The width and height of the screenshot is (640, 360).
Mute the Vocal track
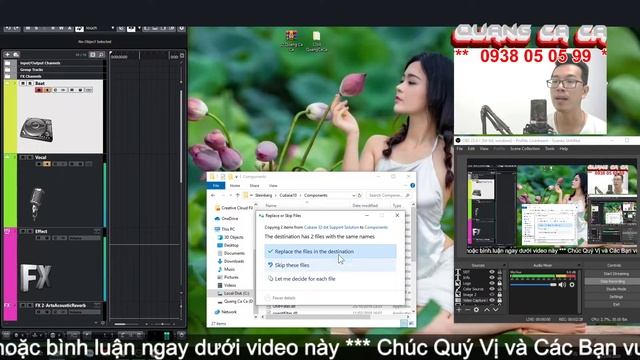[x=23, y=157]
